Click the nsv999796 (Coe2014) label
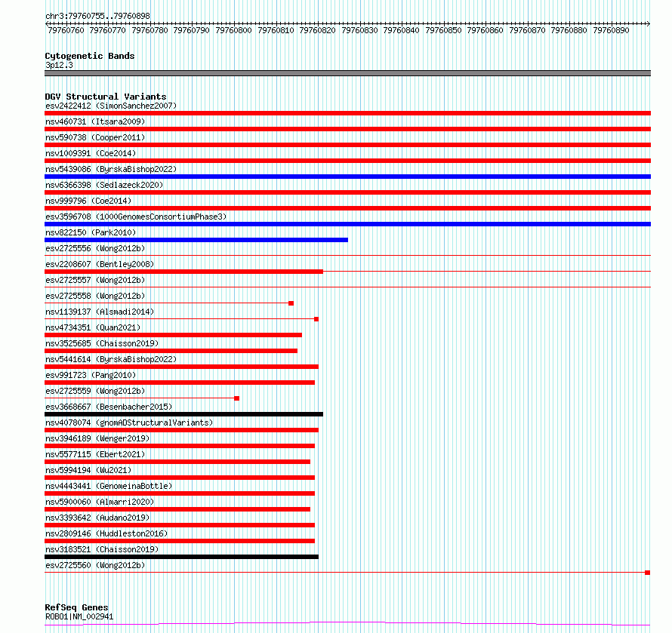 coord(88,201)
